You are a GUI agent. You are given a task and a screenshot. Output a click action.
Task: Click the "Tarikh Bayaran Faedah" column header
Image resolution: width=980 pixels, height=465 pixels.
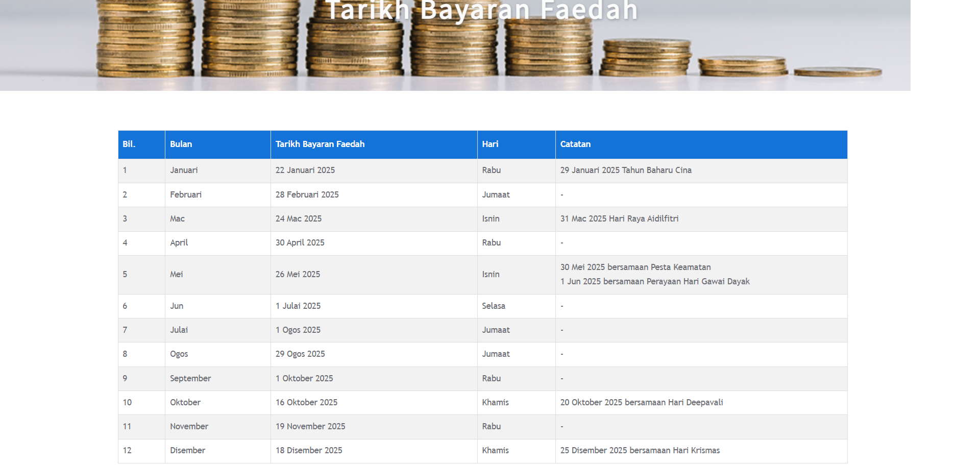click(320, 144)
